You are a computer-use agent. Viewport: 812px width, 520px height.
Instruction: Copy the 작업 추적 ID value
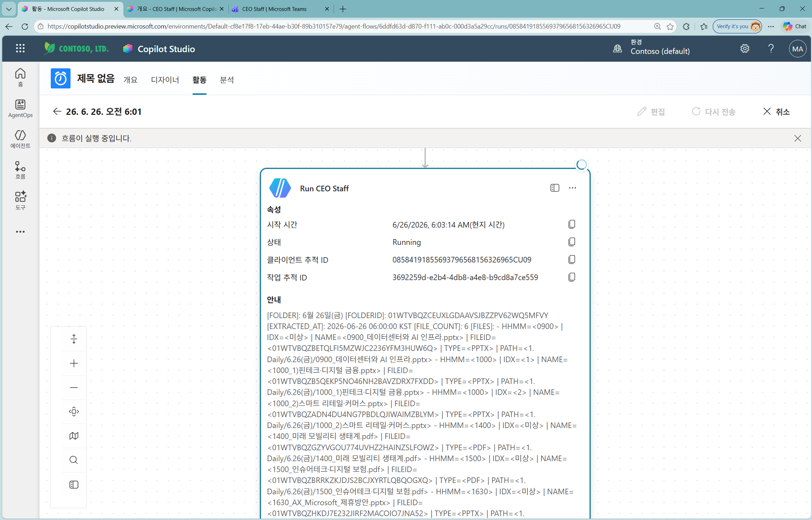[x=572, y=277]
